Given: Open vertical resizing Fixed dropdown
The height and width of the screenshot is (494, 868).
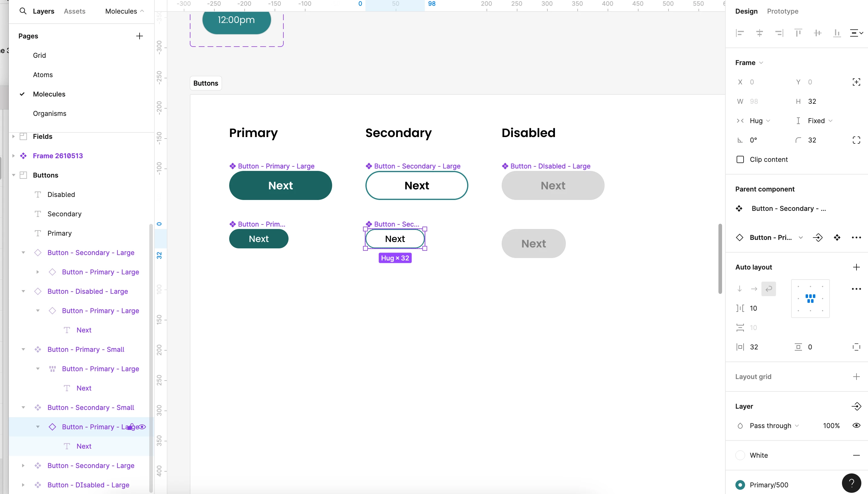Looking at the screenshot, I should point(820,121).
